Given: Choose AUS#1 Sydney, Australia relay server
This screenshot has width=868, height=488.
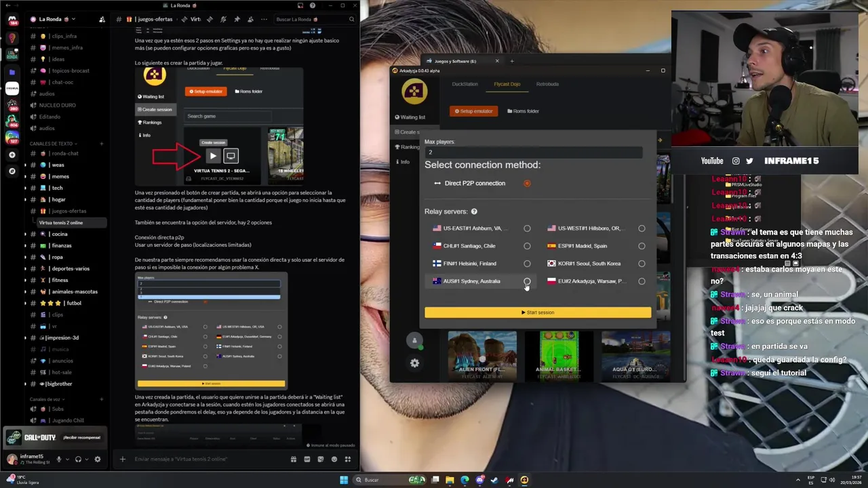Looking at the screenshot, I should pyautogui.click(x=527, y=281).
